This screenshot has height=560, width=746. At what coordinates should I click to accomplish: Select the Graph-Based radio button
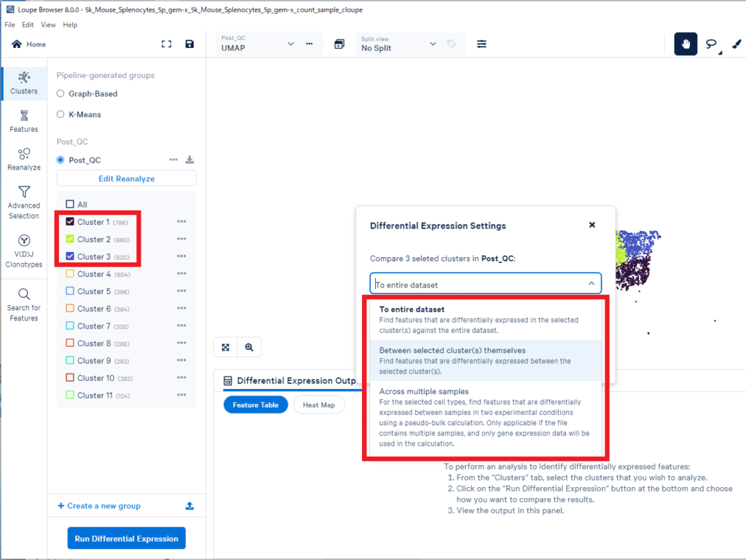point(60,94)
